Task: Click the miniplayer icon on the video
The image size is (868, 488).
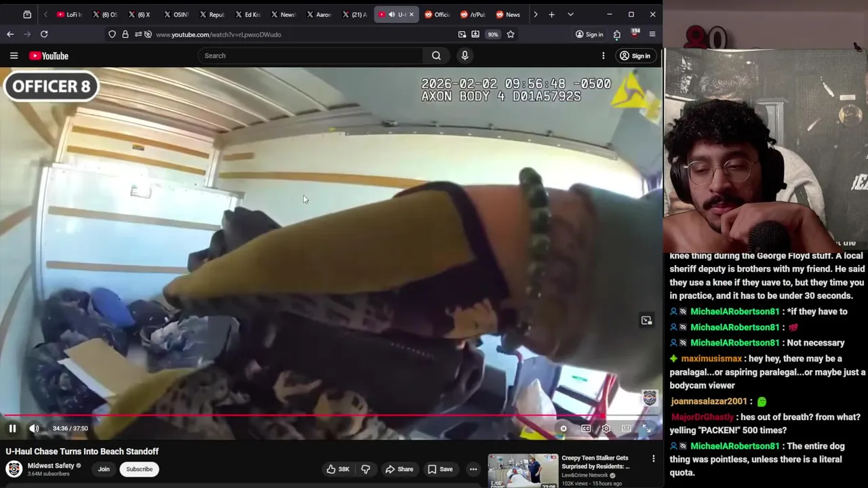Action: (646, 320)
